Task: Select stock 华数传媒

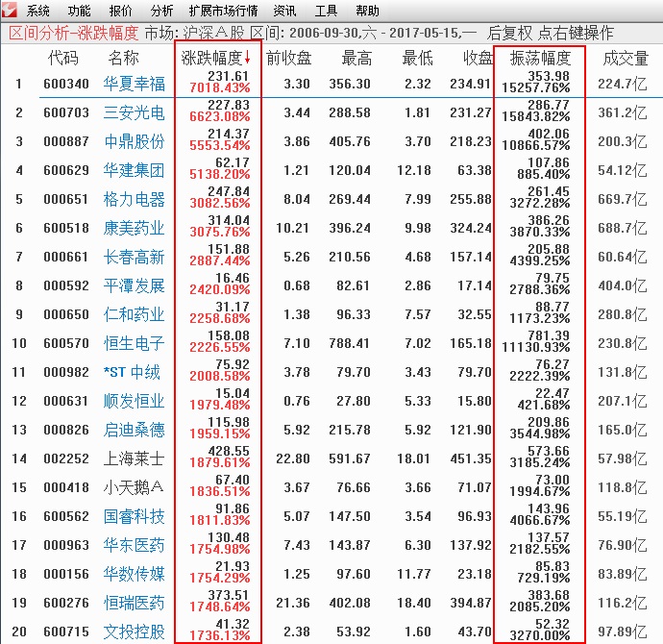Action: pyautogui.click(x=134, y=574)
